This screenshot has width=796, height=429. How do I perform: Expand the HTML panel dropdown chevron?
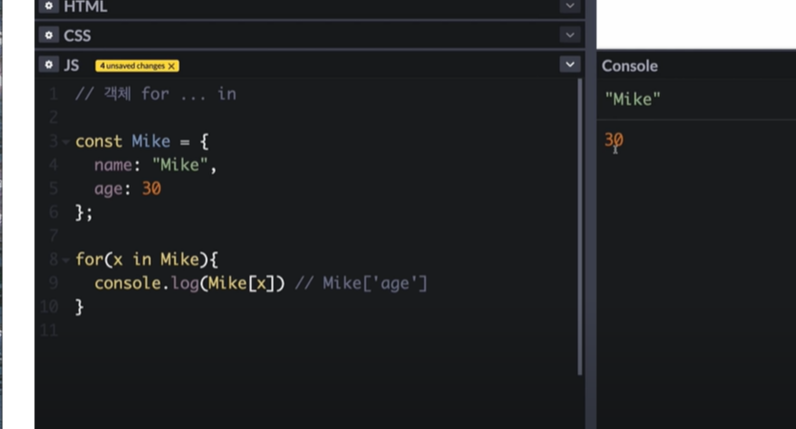[x=570, y=6]
